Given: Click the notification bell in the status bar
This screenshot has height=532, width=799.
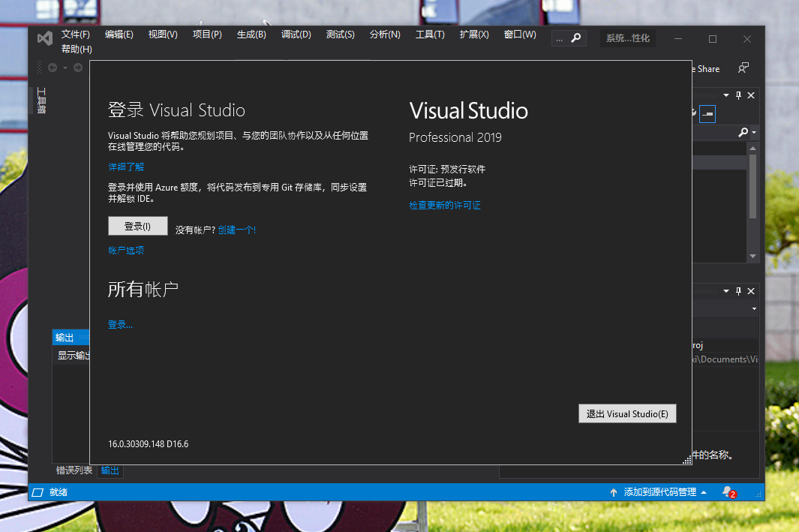Looking at the screenshot, I should pos(725,492).
